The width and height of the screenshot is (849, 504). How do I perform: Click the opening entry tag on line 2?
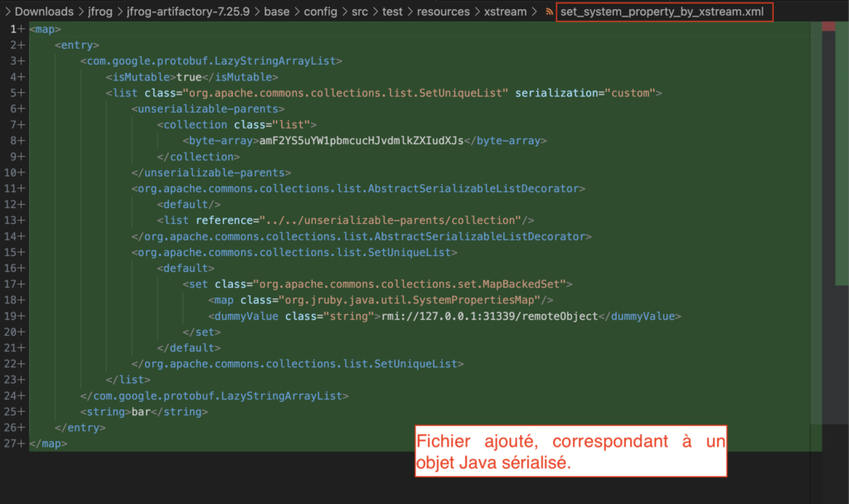click(77, 45)
